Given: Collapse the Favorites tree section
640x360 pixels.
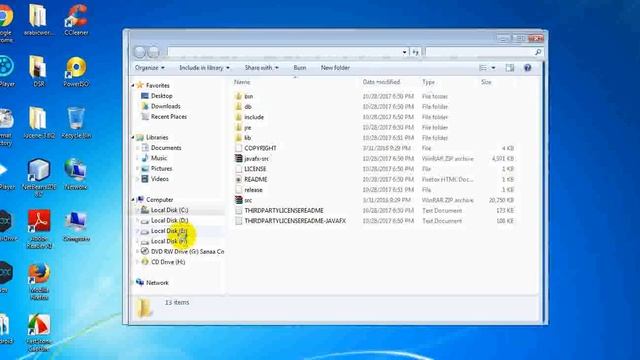Looking at the screenshot, I should point(133,86).
